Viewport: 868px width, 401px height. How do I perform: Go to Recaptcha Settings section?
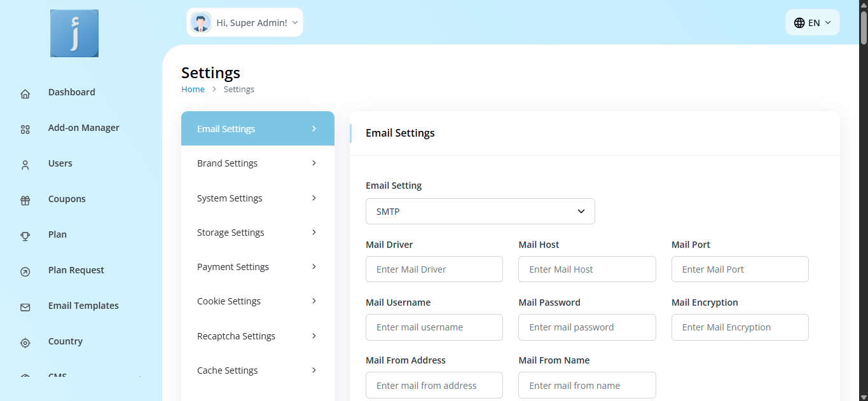point(258,336)
